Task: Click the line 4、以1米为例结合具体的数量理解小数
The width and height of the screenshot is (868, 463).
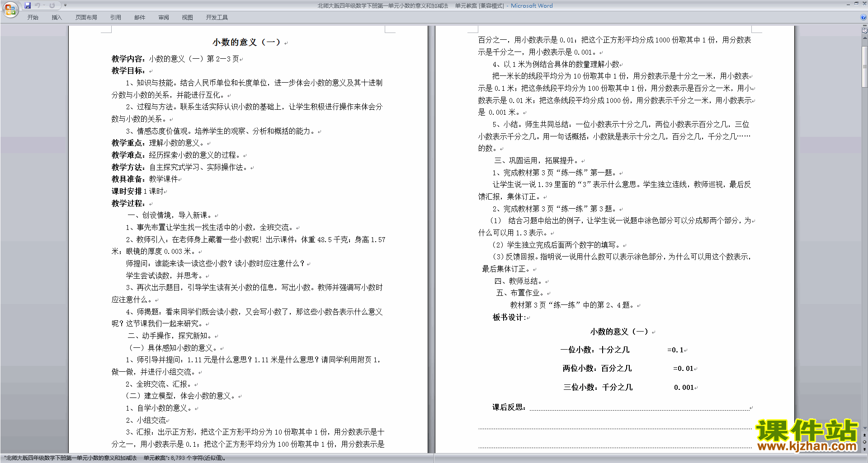Action: click(x=556, y=65)
